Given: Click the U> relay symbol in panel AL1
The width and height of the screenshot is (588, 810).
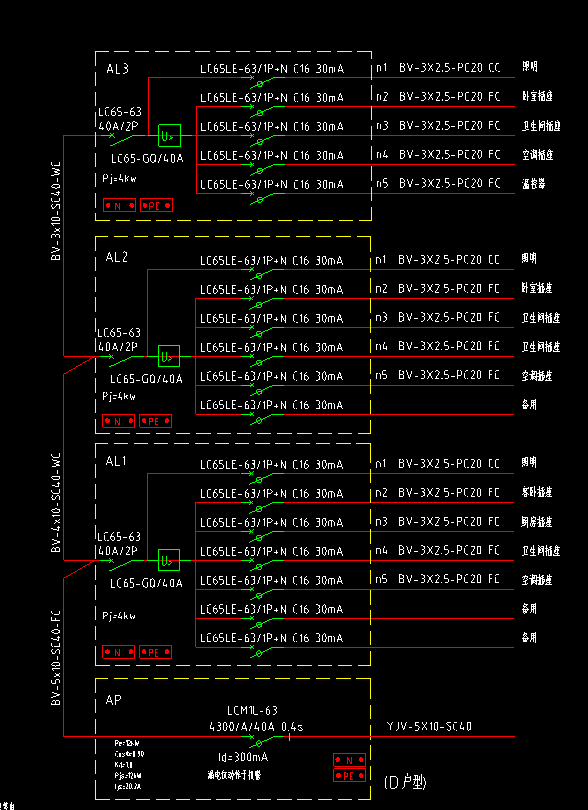Looking at the screenshot, I should tap(169, 560).
